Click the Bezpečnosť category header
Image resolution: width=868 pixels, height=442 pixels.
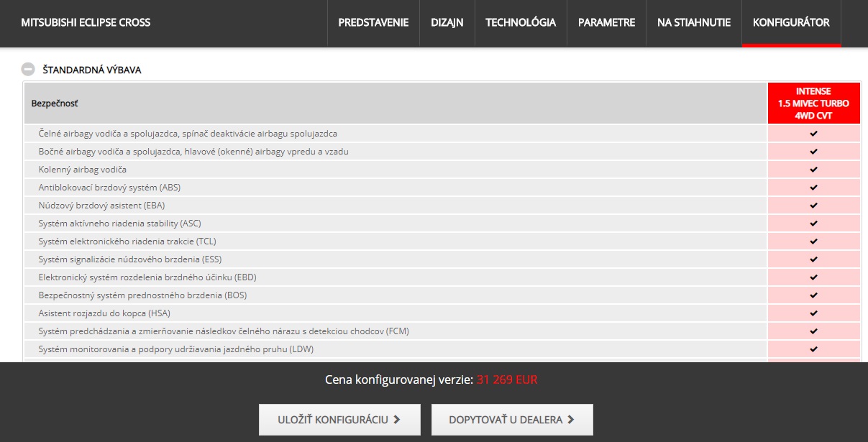396,103
